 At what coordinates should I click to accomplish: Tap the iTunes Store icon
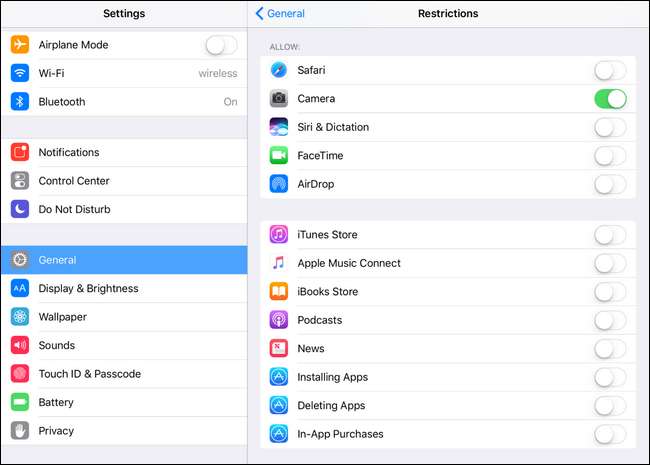[279, 235]
